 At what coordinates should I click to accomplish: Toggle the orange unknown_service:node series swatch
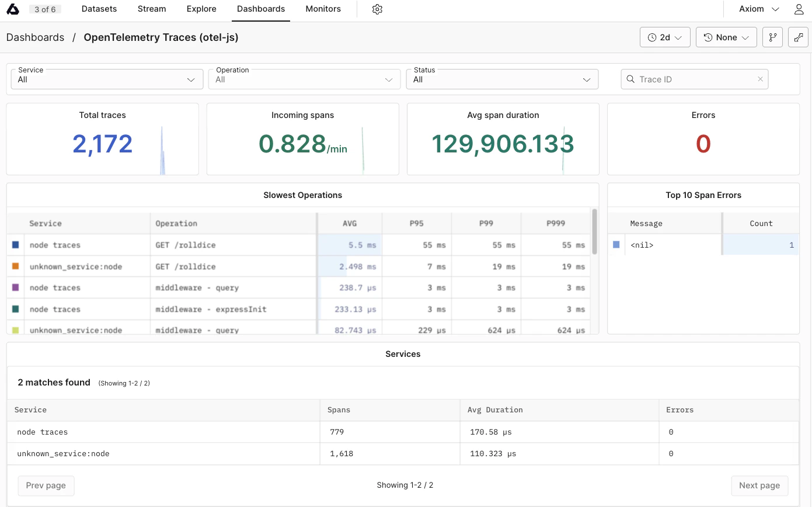pos(16,266)
